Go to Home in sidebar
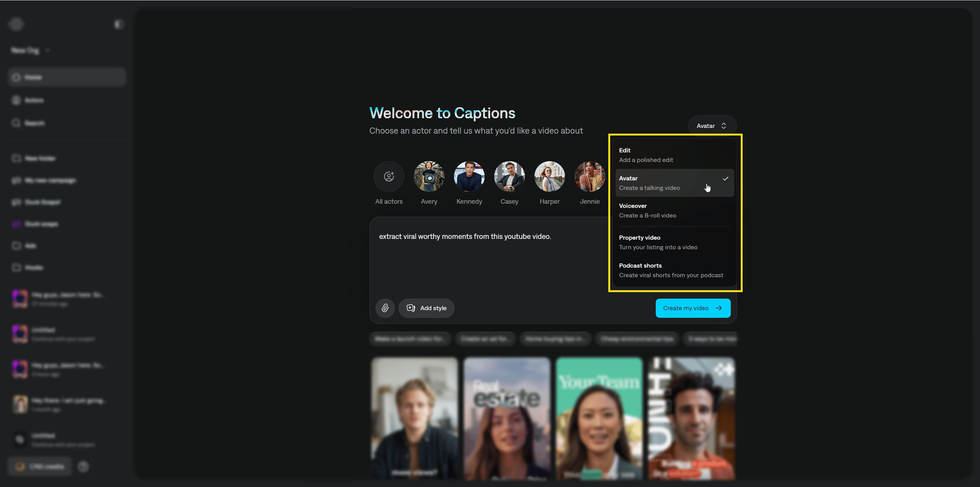This screenshot has width=980, height=487. 67,77
